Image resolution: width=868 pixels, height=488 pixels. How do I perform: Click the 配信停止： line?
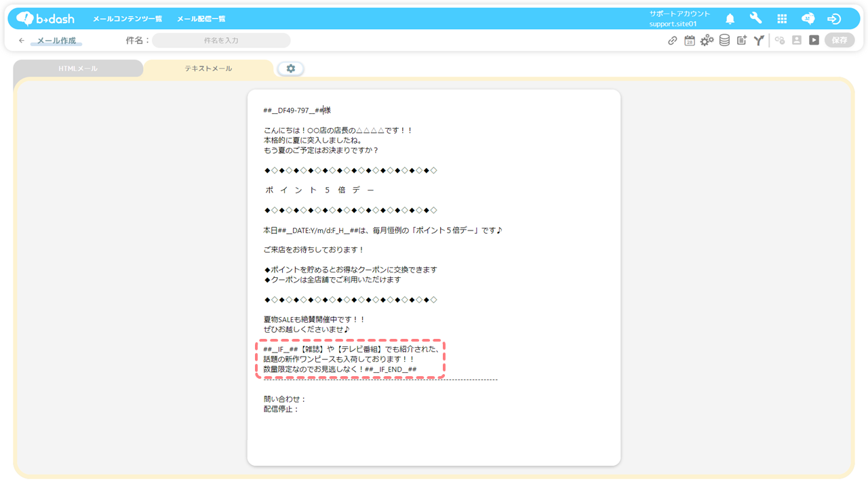coord(281,409)
